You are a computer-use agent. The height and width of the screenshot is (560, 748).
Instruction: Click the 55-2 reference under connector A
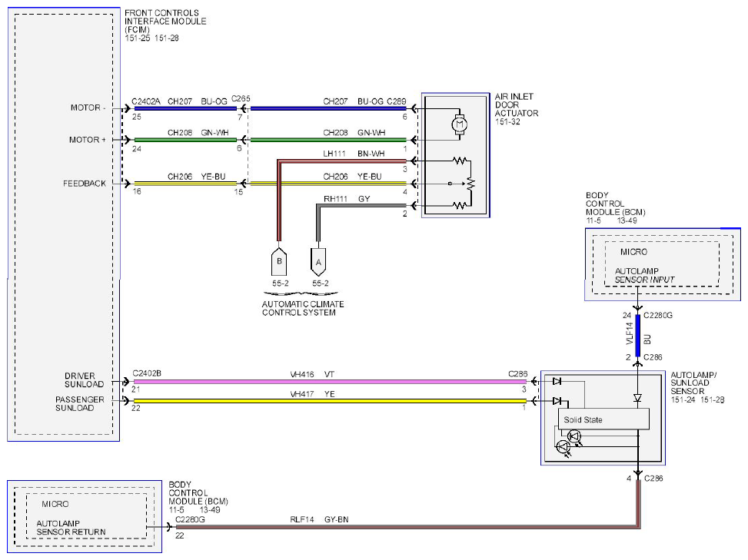click(320, 283)
